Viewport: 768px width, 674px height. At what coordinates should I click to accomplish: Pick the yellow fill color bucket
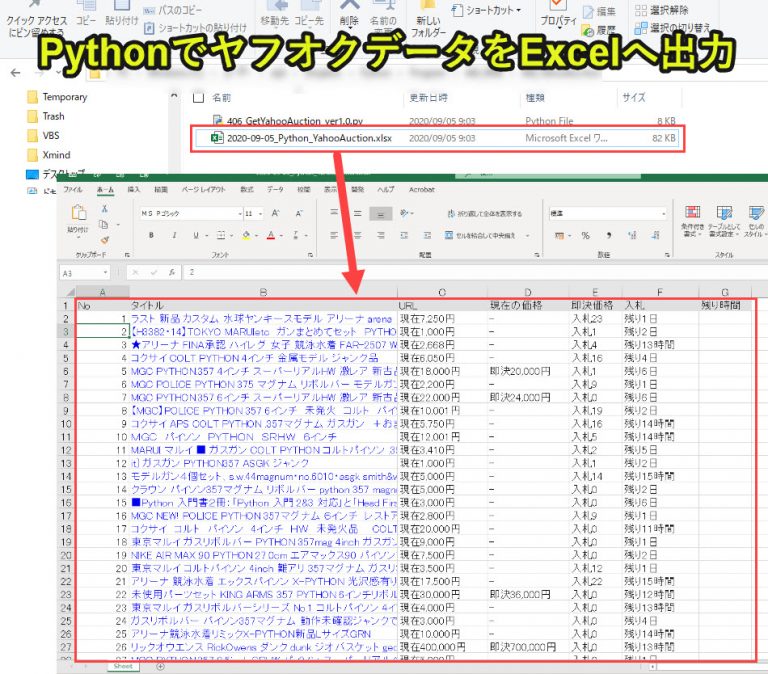tap(246, 236)
